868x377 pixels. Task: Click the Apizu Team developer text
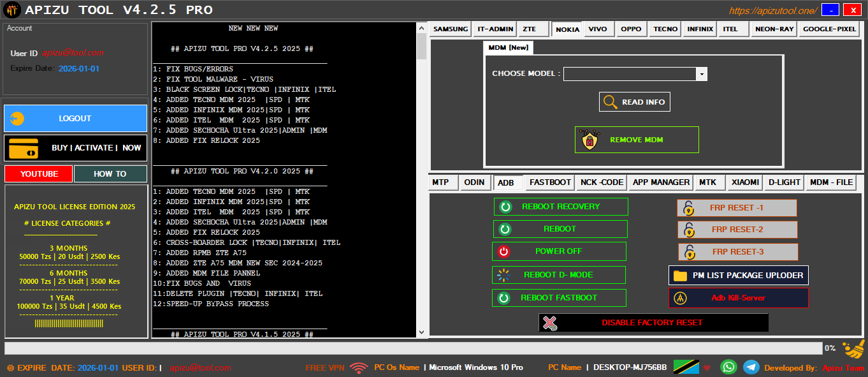[x=844, y=368]
